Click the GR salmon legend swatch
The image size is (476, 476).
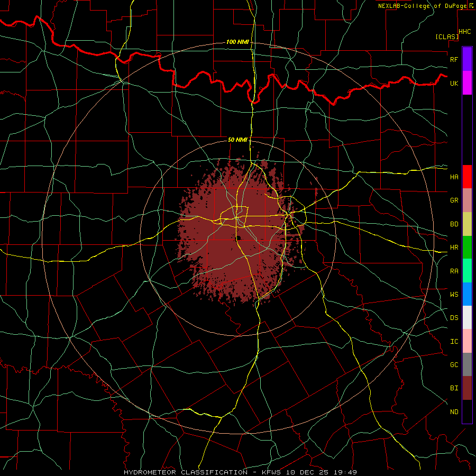tap(467, 200)
